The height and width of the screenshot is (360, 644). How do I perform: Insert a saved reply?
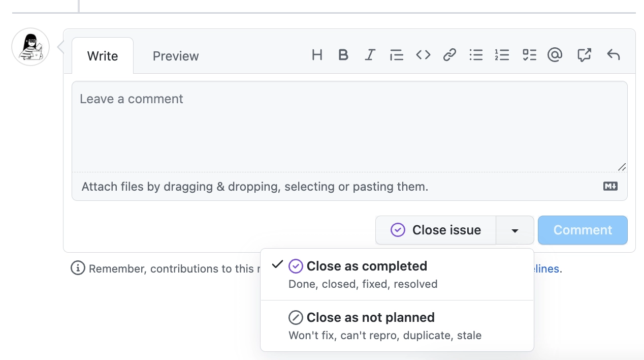tap(614, 55)
